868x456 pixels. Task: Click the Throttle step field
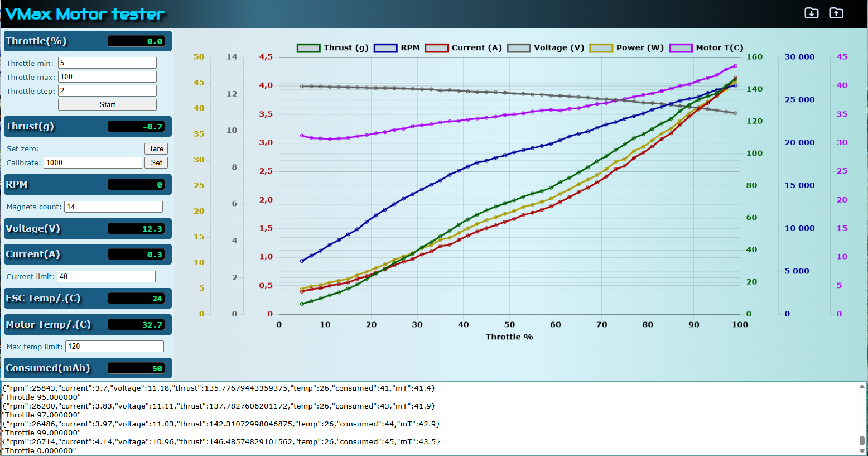tap(107, 90)
